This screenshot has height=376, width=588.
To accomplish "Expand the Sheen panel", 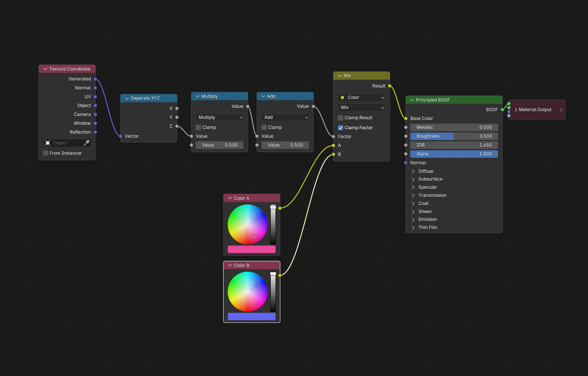I will click(x=413, y=212).
